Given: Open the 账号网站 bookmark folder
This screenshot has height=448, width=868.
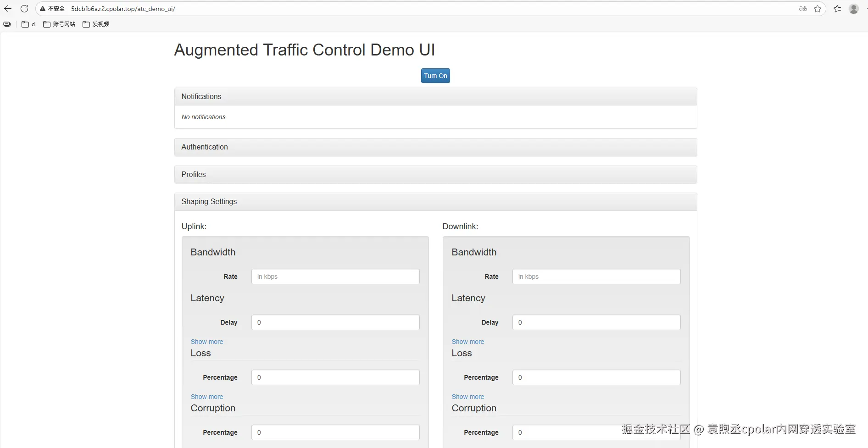Looking at the screenshot, I should tap(59, 24).
